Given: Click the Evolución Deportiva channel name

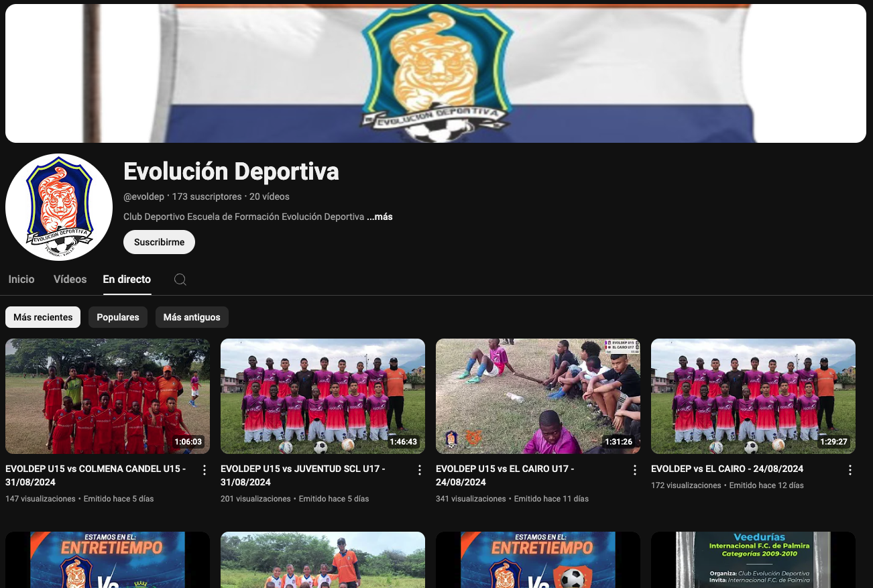Looking at the screenshot, I should (231, 172).
